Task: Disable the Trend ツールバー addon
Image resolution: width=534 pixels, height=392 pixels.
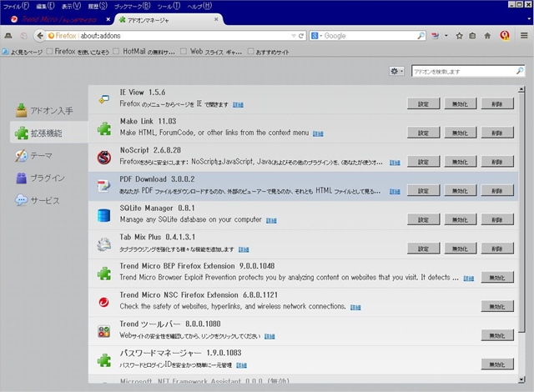Action: pyautogui.click(x=497, y=335)
